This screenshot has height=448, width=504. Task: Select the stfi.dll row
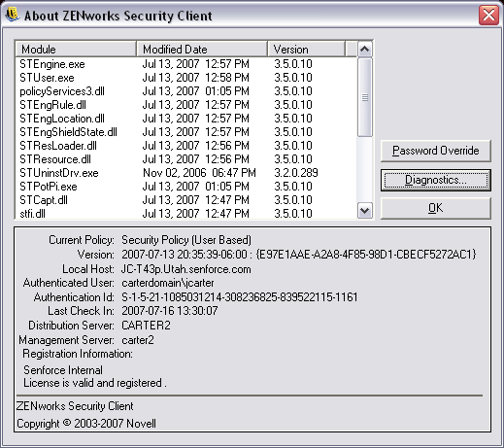pos(186,213)
